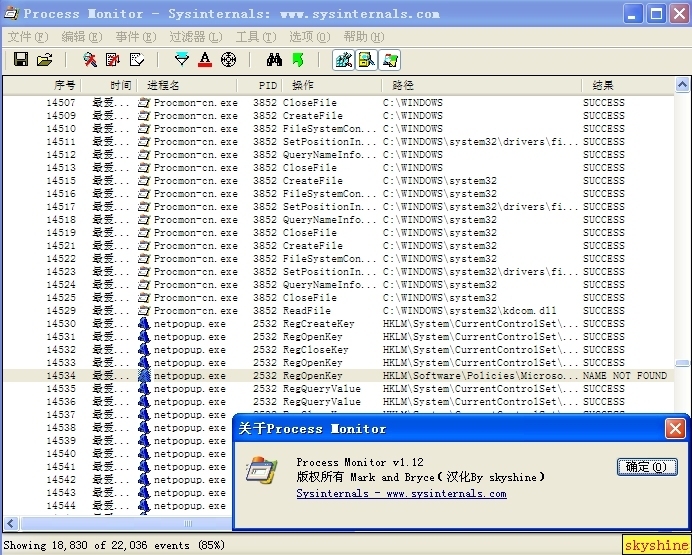Screen dimensions: 692x555
Task: Click the Clear display toolbar icon
Action: pyautogui.click(x=137, y=59)
